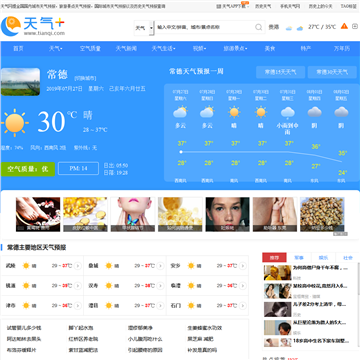Click the arrow button in the 临澧 row

tap(243, 286)
